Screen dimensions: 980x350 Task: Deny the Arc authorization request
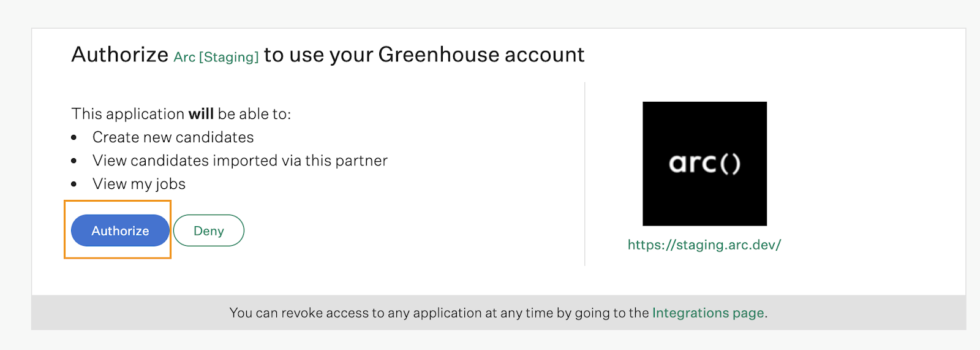tap(209, 230)
